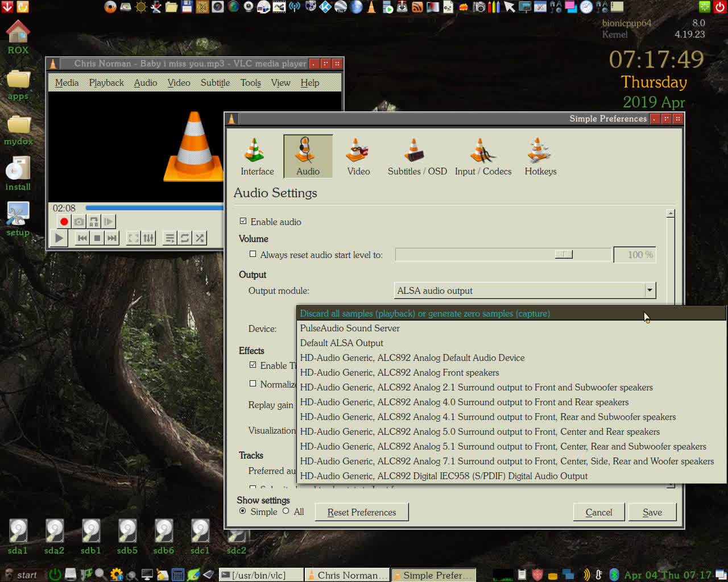Click the previous track button in VLC
This screenshot has width=728, height=582.
82,238
